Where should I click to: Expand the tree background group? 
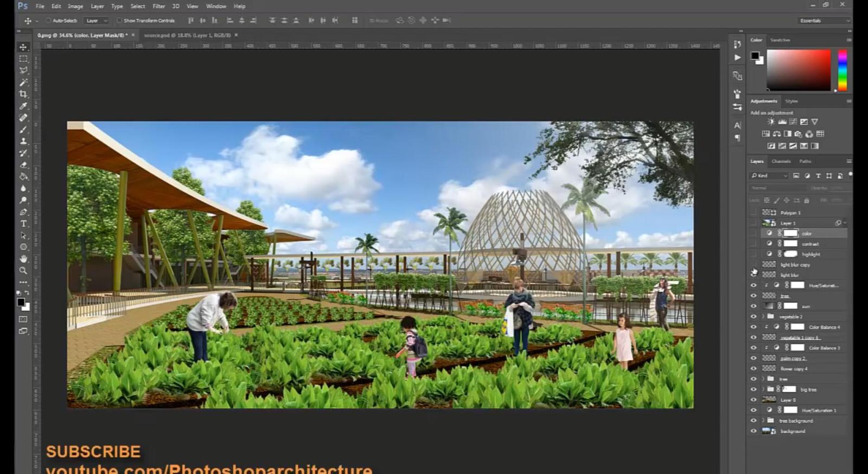[x=763, y=421]
